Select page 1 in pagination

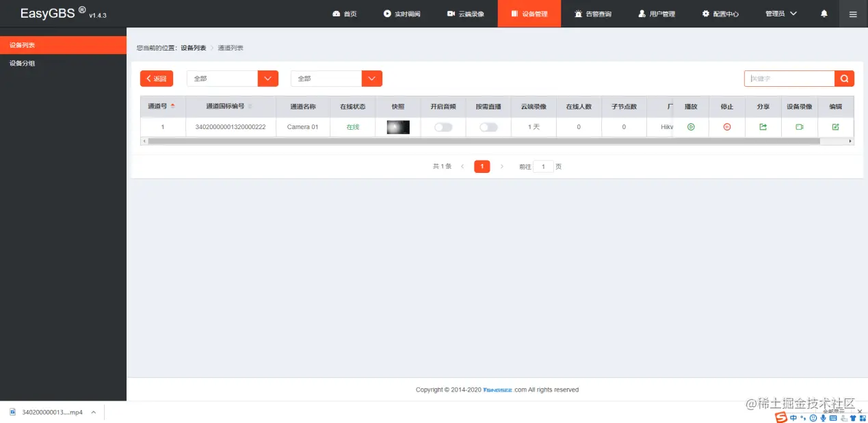pyautogui.click(x=482, y=166)
